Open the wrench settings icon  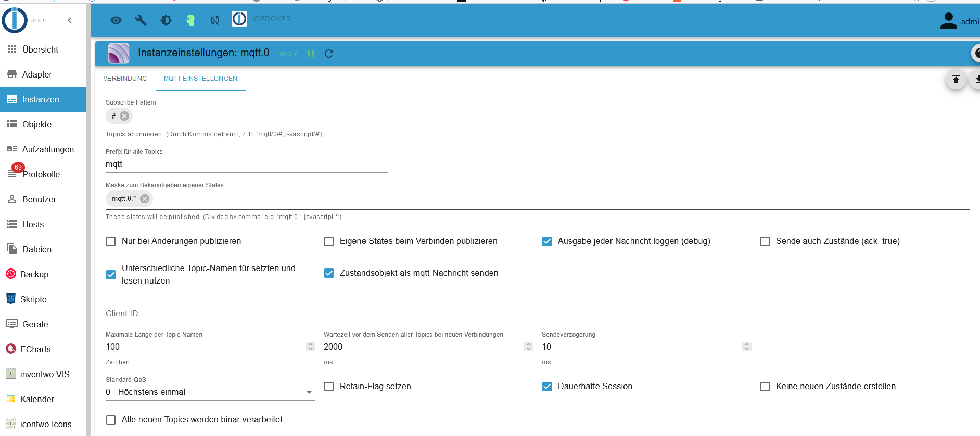pyautogui.click(x=141, y=20)
